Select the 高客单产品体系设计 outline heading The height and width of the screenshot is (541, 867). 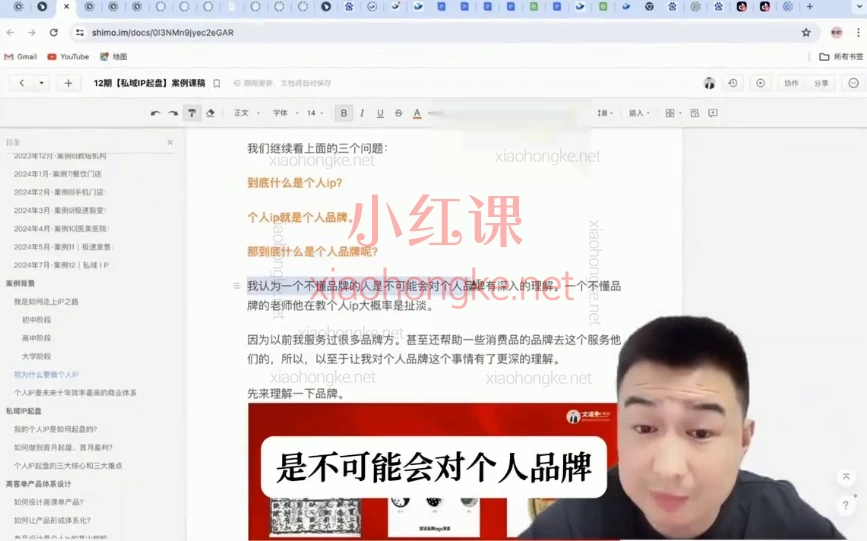(38, 484)
